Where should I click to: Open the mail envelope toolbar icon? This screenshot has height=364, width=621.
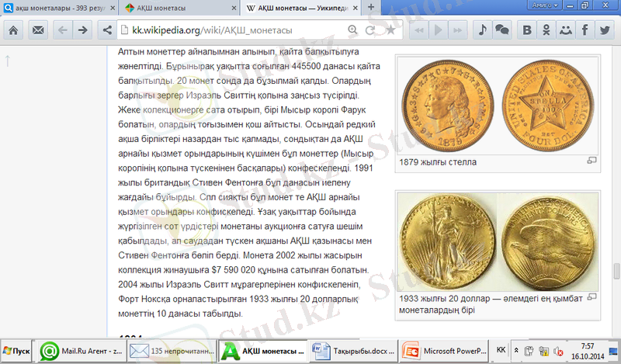[x=38, y=30]
